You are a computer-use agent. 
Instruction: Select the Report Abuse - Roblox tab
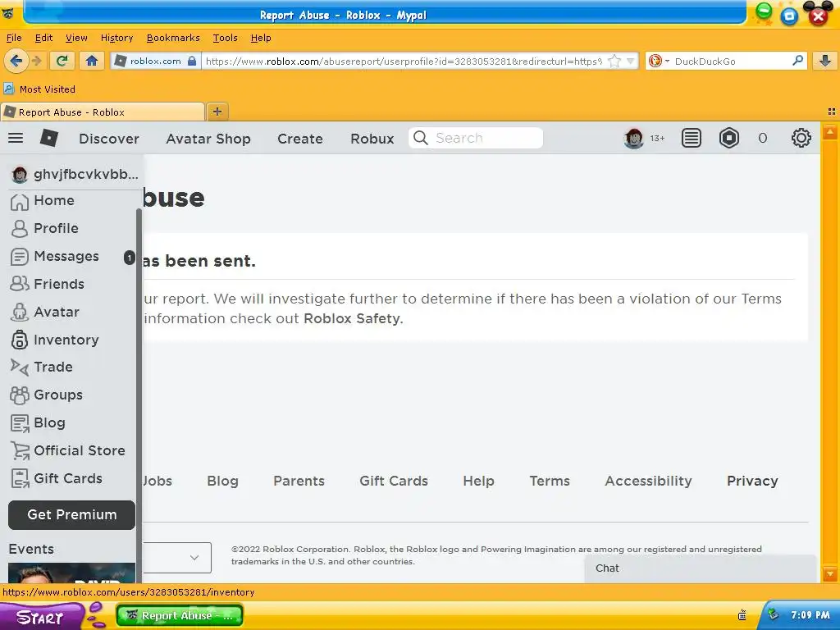(x=103, y=112)
